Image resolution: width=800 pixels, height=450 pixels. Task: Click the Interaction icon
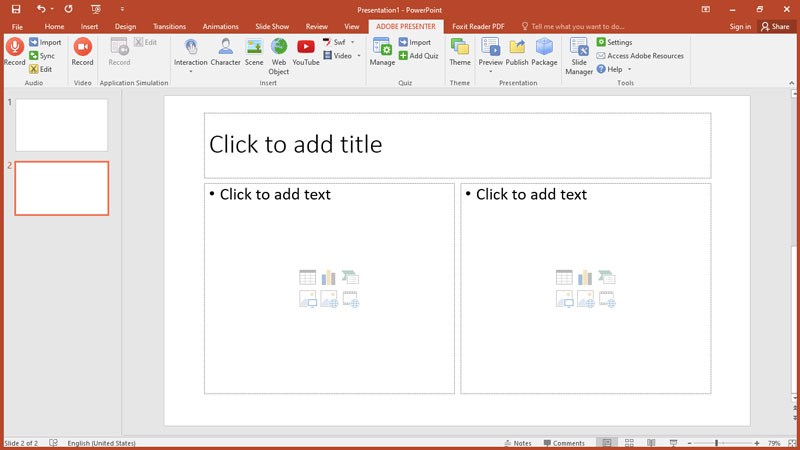[x=191, y=47]
